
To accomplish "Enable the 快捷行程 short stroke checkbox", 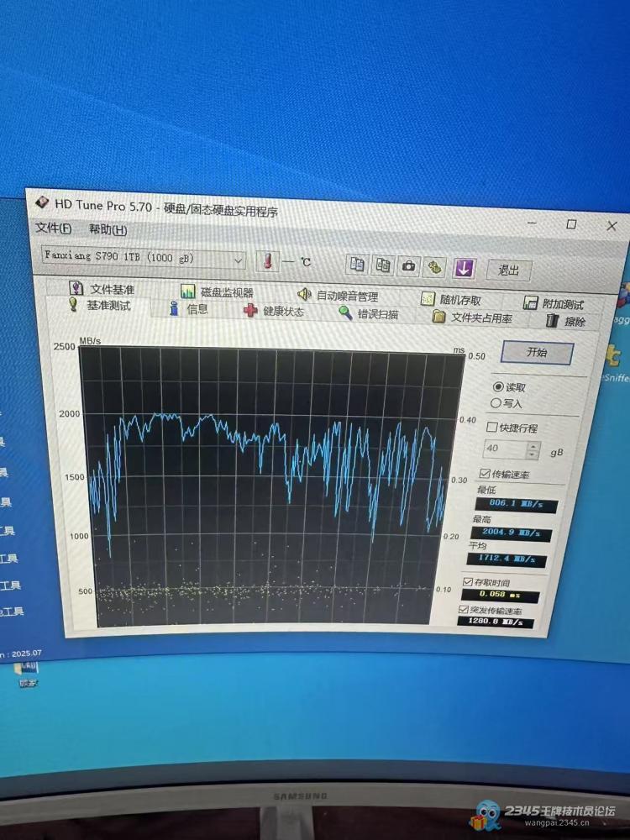I will pos(492,428).
